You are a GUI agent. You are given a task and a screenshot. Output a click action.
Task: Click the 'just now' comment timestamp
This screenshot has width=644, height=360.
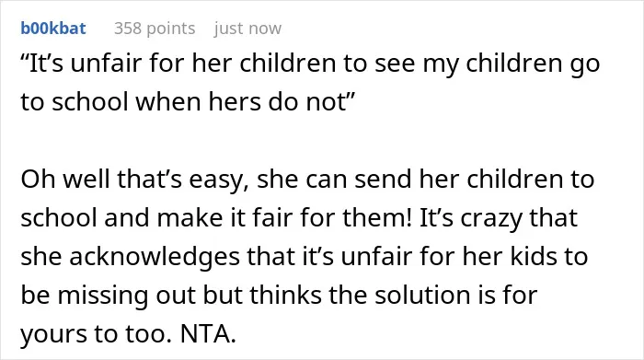point(247,29)
